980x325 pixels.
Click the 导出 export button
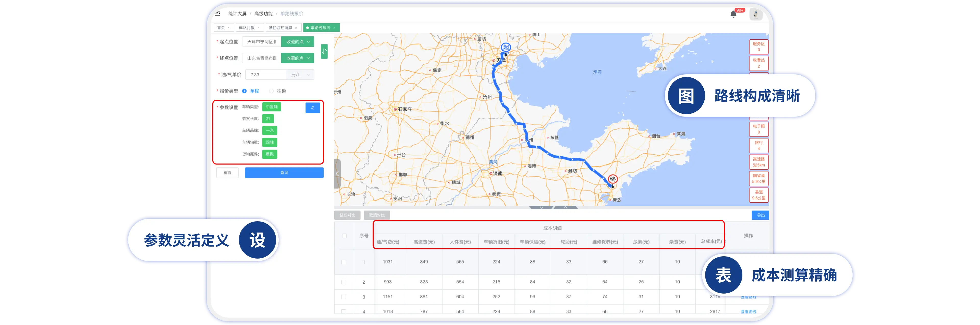pyautogui.click(x=760, y=215)
